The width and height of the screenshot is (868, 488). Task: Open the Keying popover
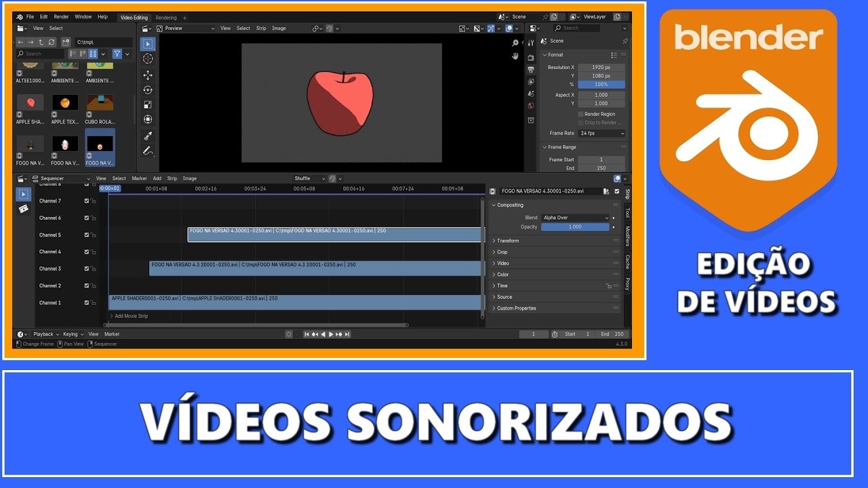click(x=73, y=334)
